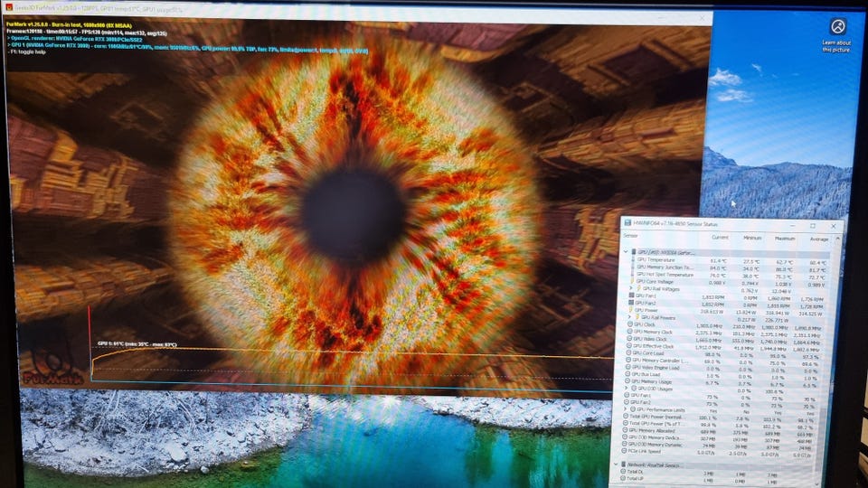
Task: Collapse the Network sensor group
Action: click(x=616, y=465)
